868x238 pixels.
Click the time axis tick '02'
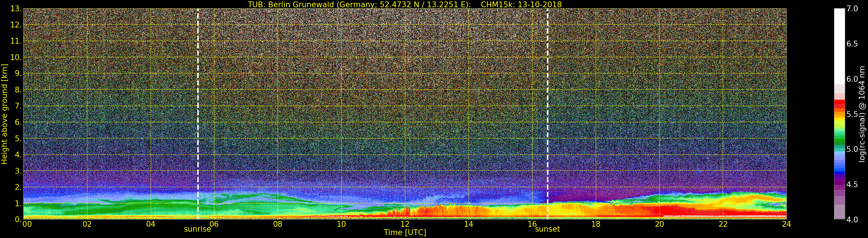pyautogui.click(x=87, y=224)
